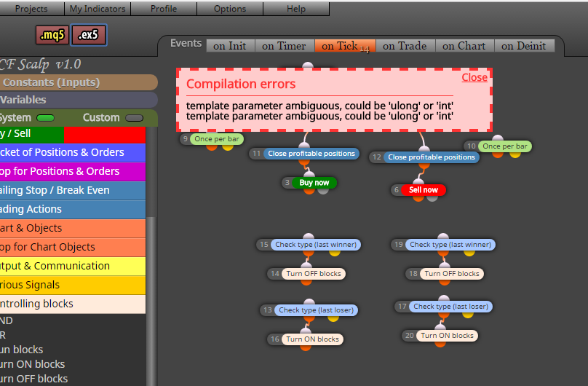
Task: Open the My Indicators menu
Action: coord(98,9)
